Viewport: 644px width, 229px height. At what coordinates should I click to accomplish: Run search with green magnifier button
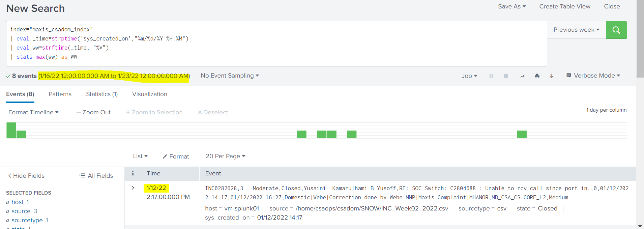tap(616, 30)
